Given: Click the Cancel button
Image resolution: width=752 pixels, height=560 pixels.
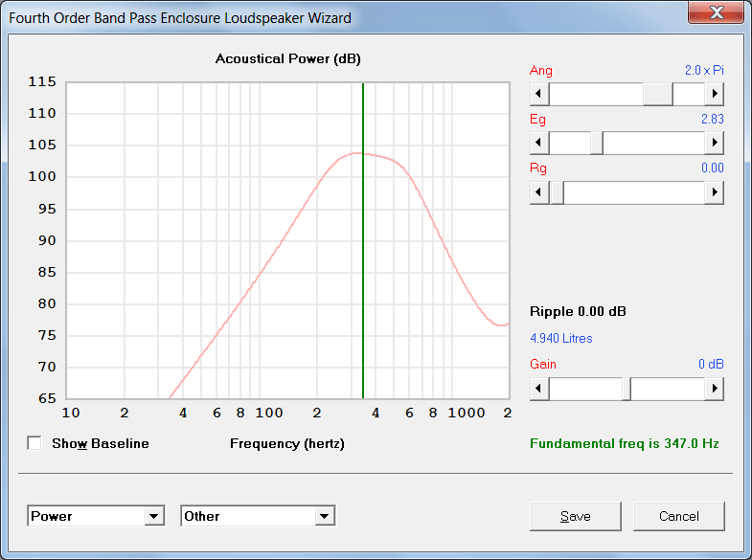Looking at the screenshot, I should 678,516.
